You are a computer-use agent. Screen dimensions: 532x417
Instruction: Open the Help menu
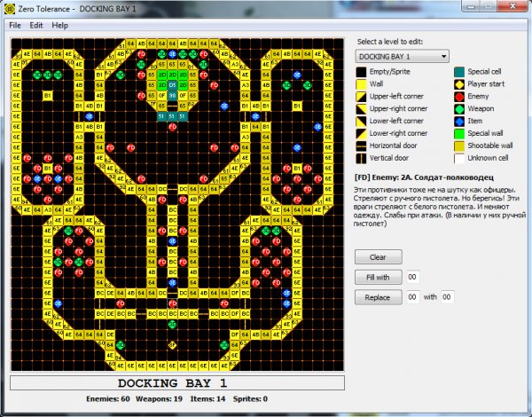59,26
